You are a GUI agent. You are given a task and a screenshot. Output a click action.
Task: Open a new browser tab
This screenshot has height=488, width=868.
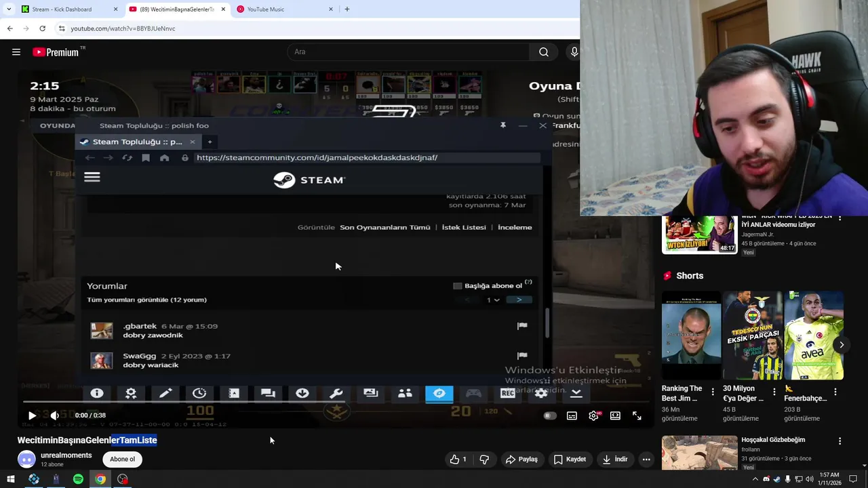(x=347, y=9)
